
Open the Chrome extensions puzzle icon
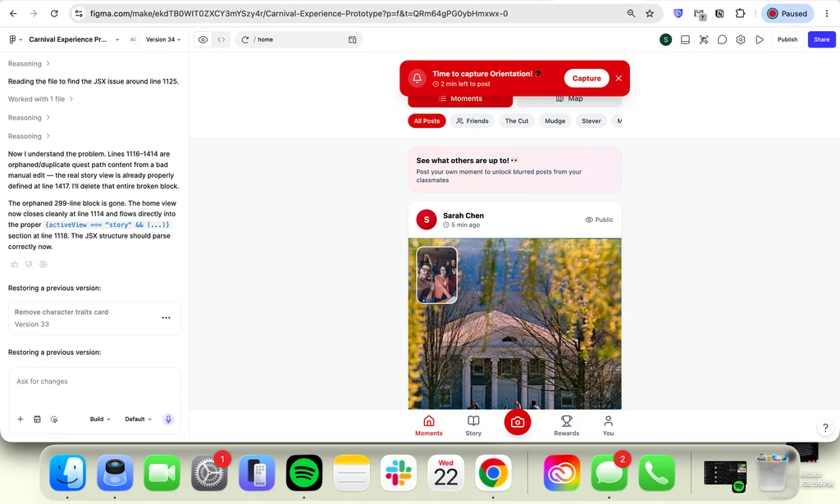pyautogui.click(x=741, y=13)
